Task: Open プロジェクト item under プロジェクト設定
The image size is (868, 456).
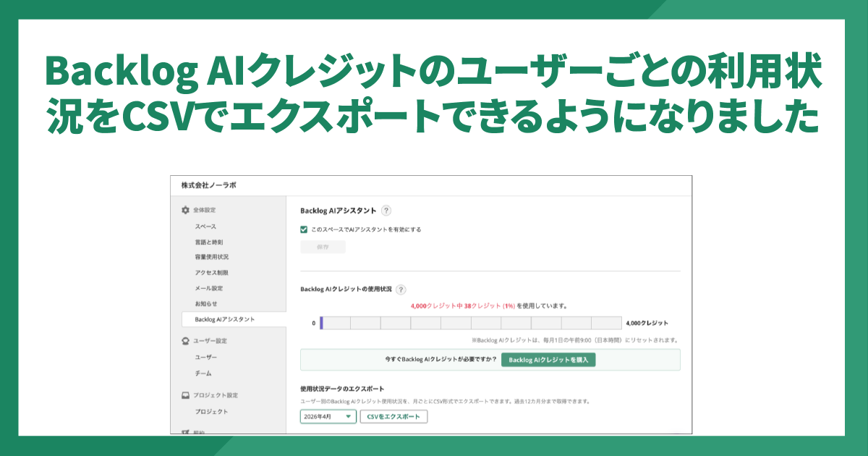Action: [211, 412]
